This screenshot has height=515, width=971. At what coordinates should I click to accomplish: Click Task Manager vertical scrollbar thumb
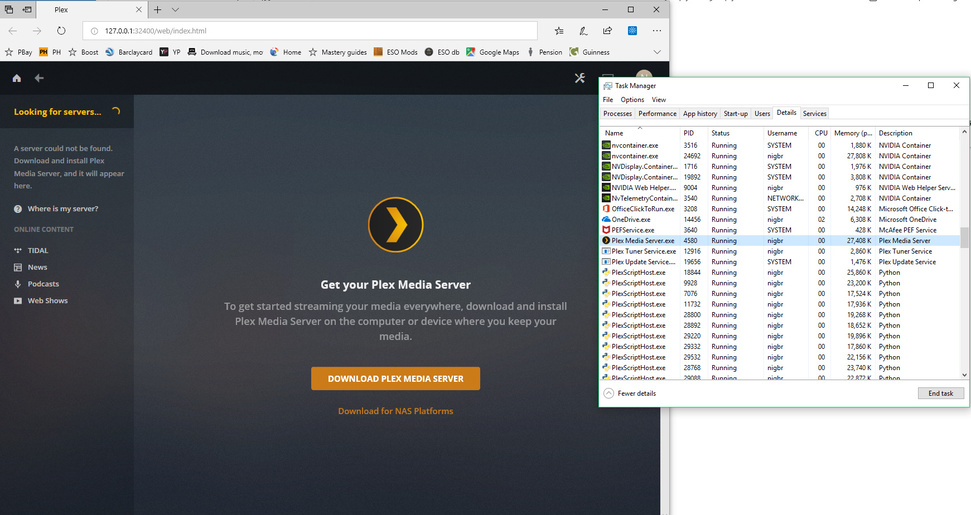[x=964, y=238]
